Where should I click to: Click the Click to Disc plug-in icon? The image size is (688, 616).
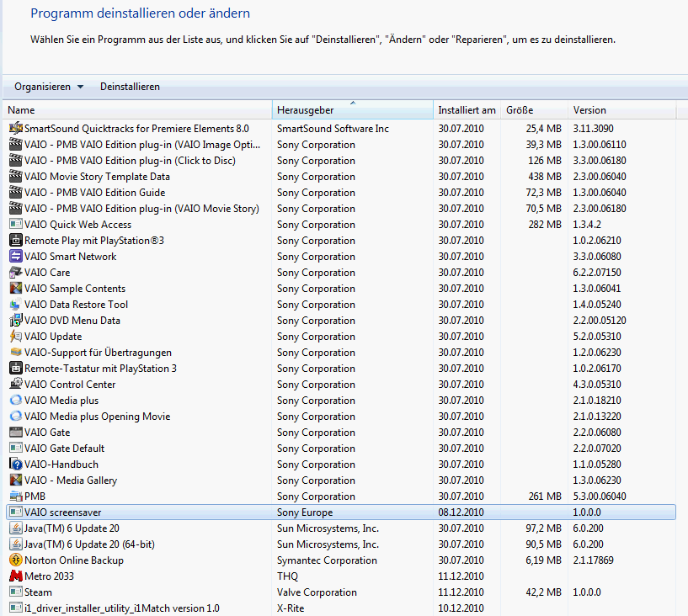16,161
